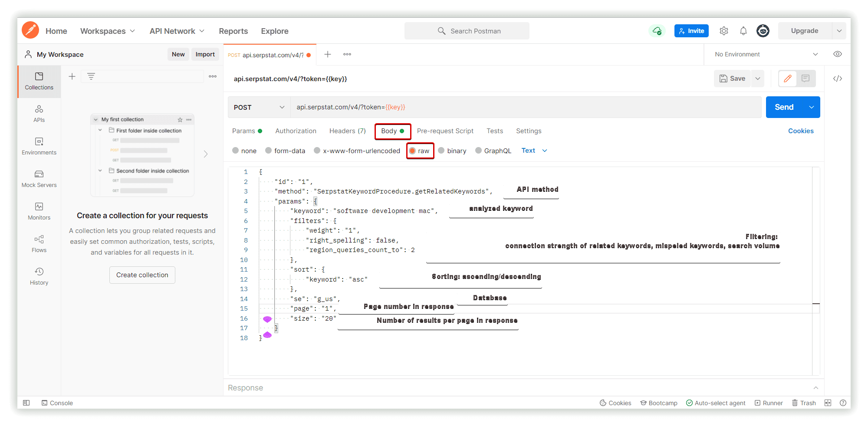Image resolution: width=868 pixels, height=426 pixels.
Task: Select the GraphQL body type
Action: (493, 151)
